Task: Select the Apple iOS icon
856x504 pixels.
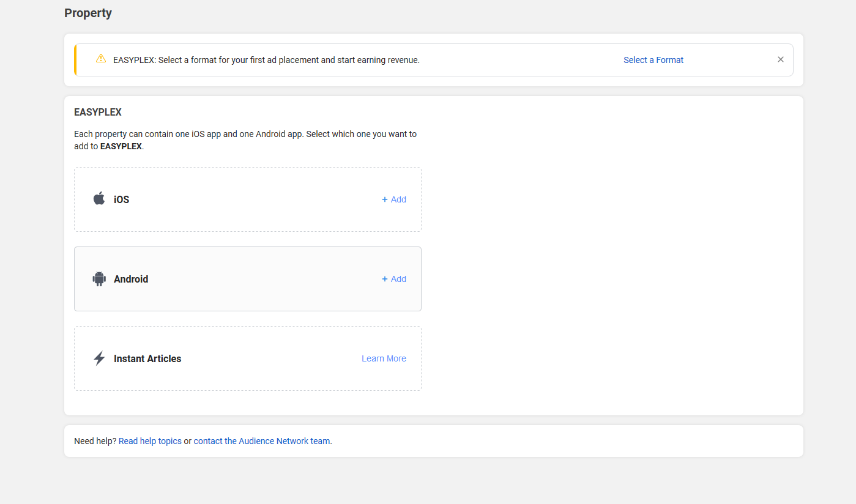Action: coord(99,198)
